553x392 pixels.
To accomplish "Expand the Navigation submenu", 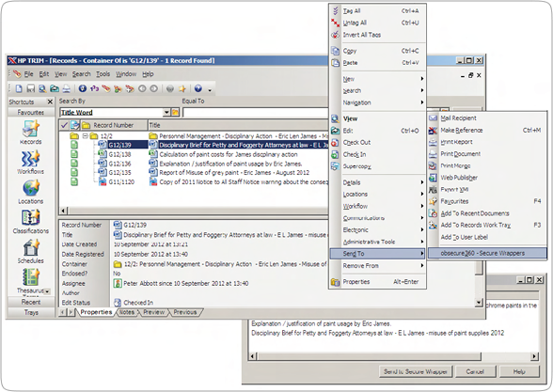I will [377, 102].
